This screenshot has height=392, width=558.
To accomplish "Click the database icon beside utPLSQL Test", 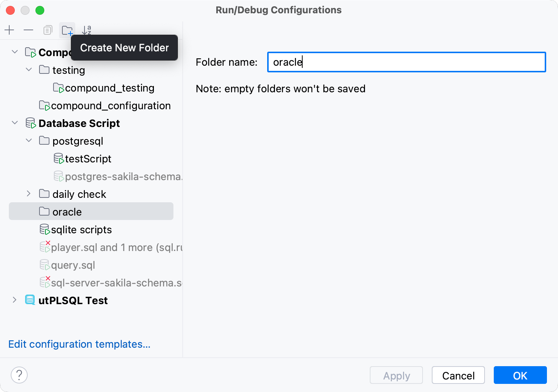I will (30, 300).
